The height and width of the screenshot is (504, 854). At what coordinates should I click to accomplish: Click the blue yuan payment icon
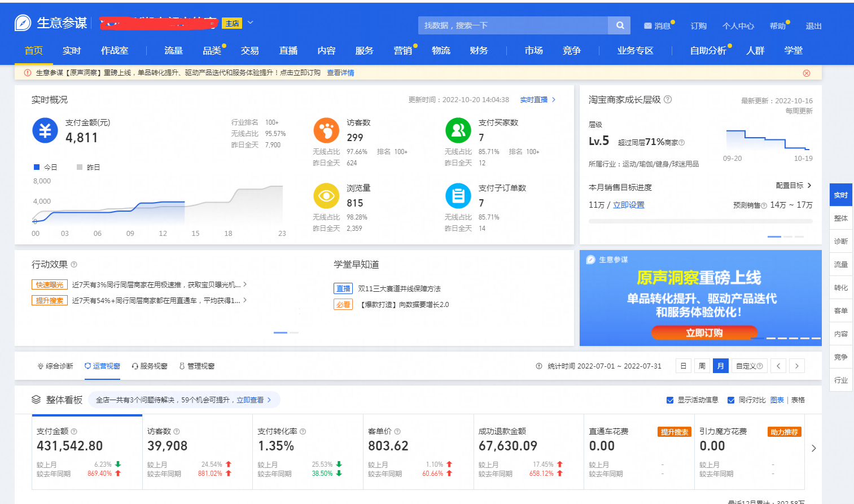tap(45, 131)
